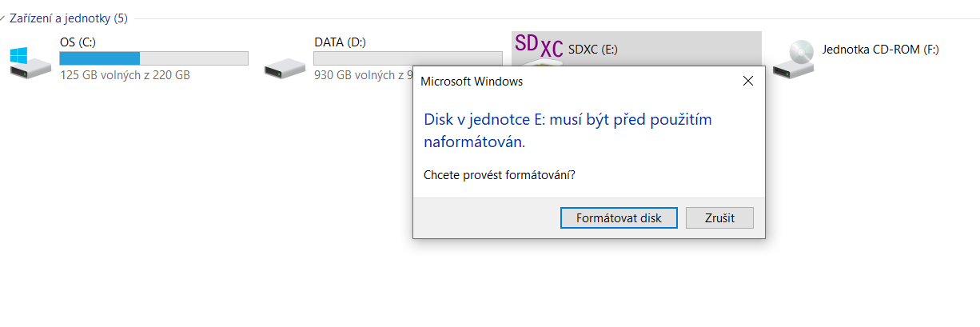The height and width of the screenshot is (327, 980).
Task: Click the 125 GB volných z 220 GB text
Action: pyautogui.click(x=125, y=75)
